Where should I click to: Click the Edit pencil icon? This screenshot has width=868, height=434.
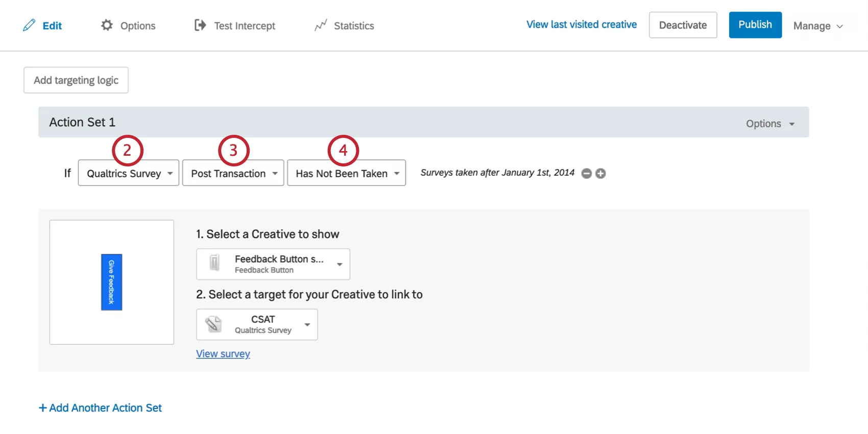[29, 25]
